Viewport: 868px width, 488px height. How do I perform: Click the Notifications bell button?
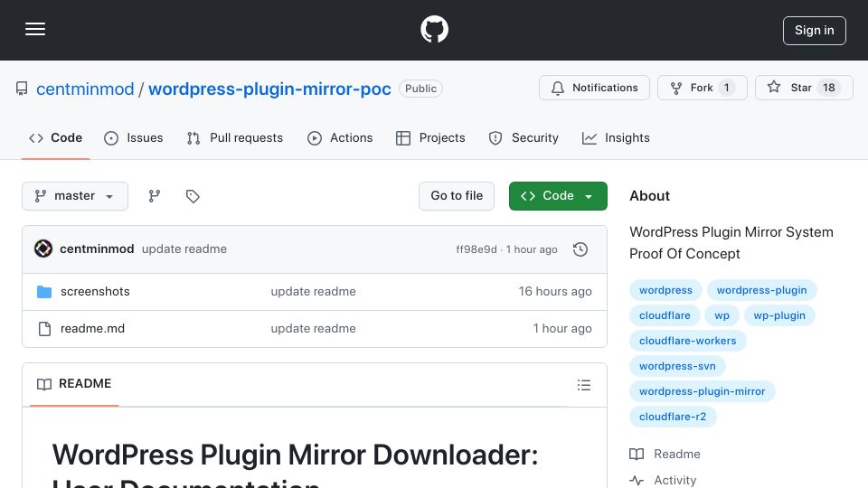(x=595, y=88)
